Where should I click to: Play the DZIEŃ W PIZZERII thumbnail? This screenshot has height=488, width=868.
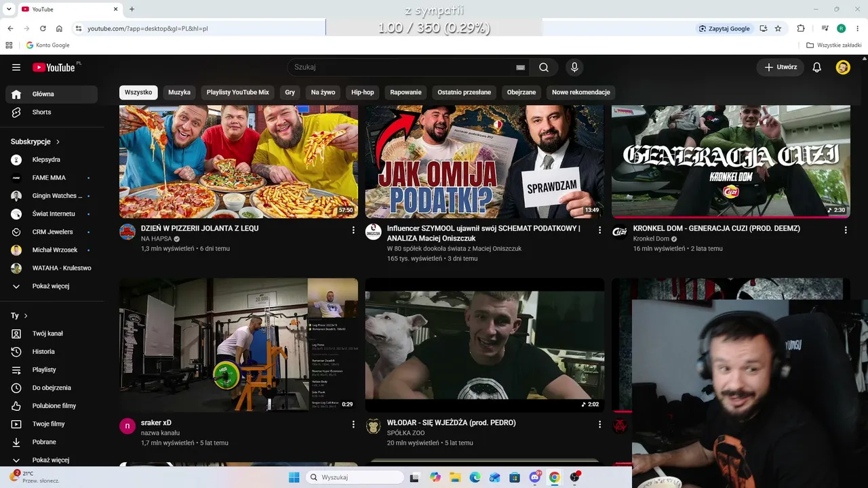239,161
